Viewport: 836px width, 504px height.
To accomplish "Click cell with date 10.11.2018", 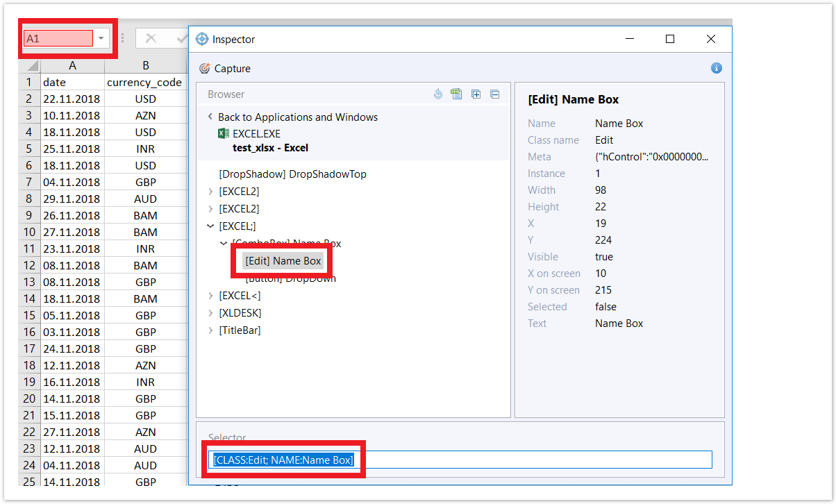I will 72,115.
